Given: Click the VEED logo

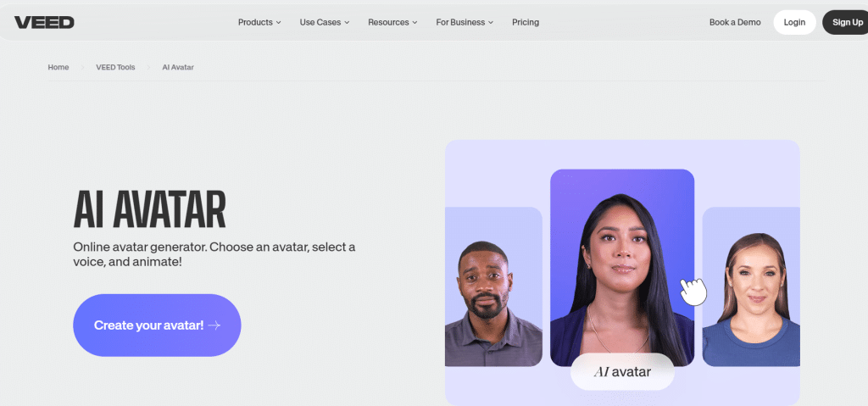Looking at the screenshot, I should point(44,22).
